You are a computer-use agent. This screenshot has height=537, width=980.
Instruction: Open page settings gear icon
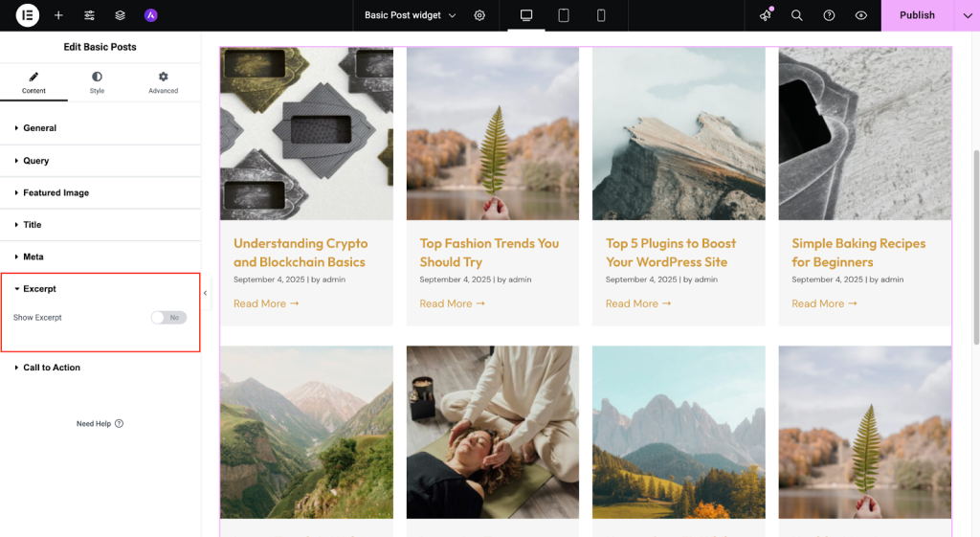[x=479, y=15]
